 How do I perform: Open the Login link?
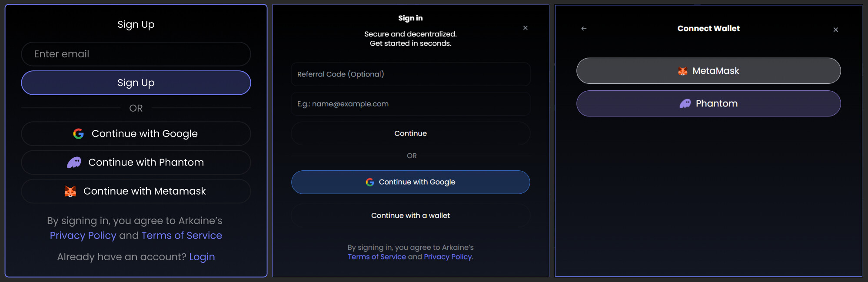(x=202, y=257)
